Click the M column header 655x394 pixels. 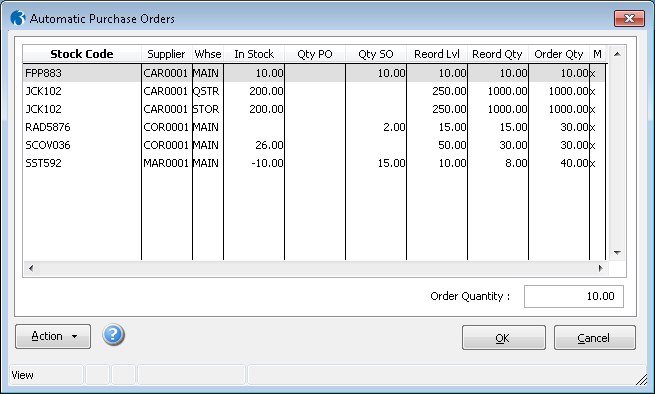597,54
